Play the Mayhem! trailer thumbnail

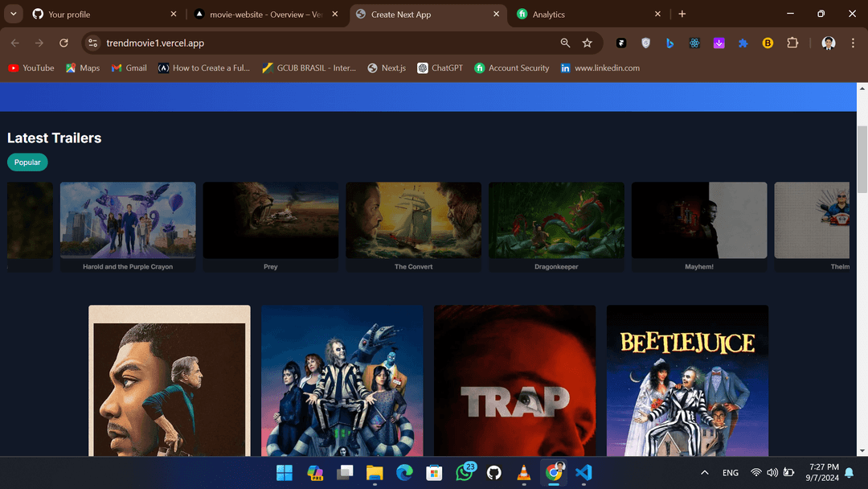[699, 220]
